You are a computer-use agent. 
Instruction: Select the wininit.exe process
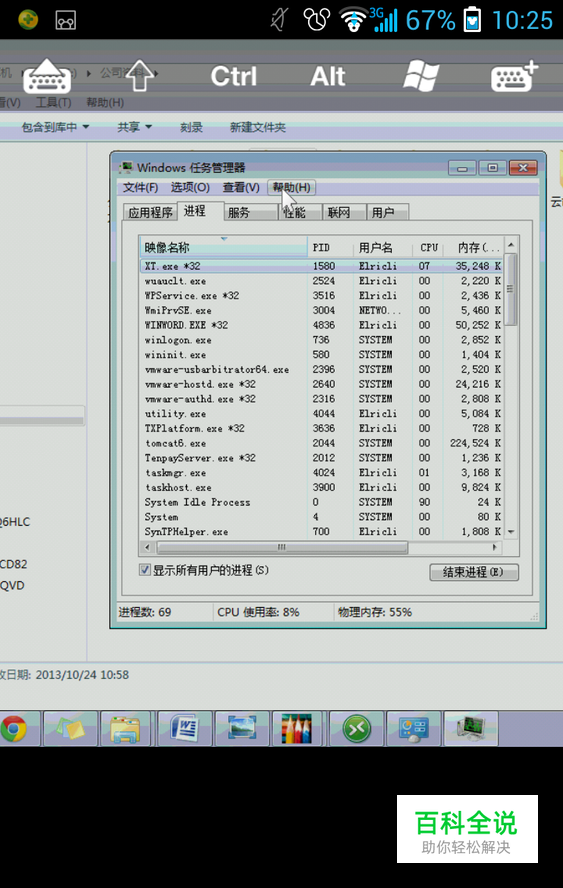coord(321,355)
